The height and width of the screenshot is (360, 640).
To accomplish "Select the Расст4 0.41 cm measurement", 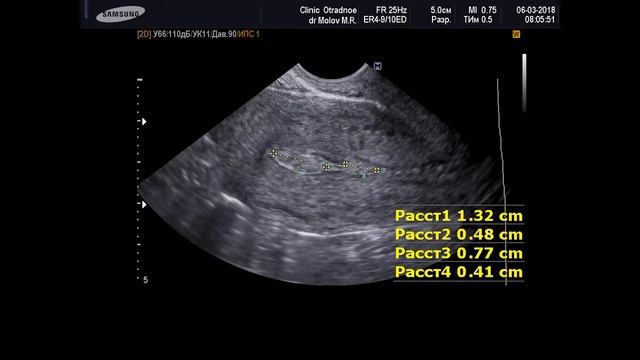I will [x=459, y=272].
